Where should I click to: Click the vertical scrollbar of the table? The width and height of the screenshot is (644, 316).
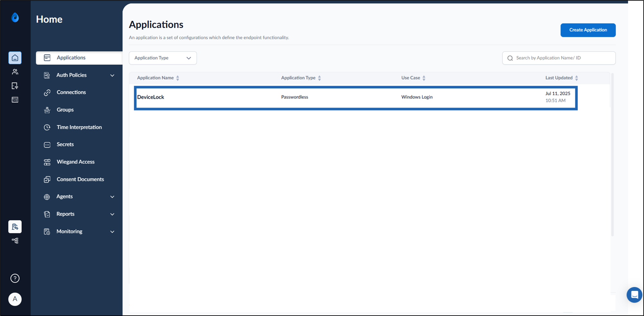pos(613,155)
